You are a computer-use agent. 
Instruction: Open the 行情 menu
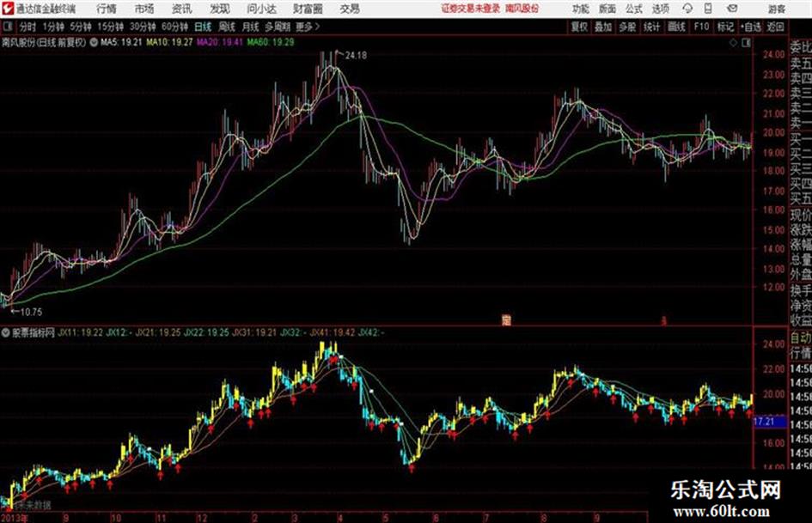[x=107, y=9]
